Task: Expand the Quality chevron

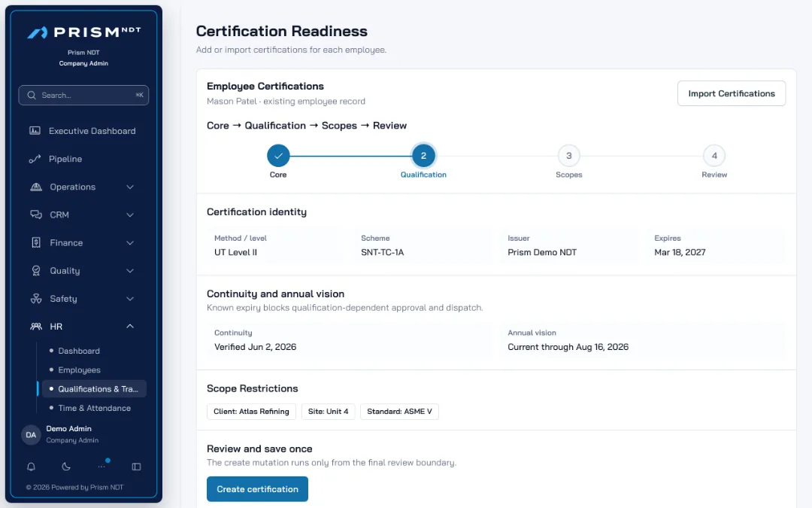Action: [x=130, y=271]
